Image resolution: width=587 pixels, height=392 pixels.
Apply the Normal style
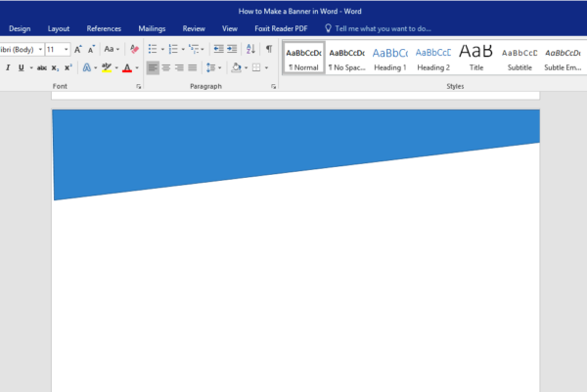point(303,58)
